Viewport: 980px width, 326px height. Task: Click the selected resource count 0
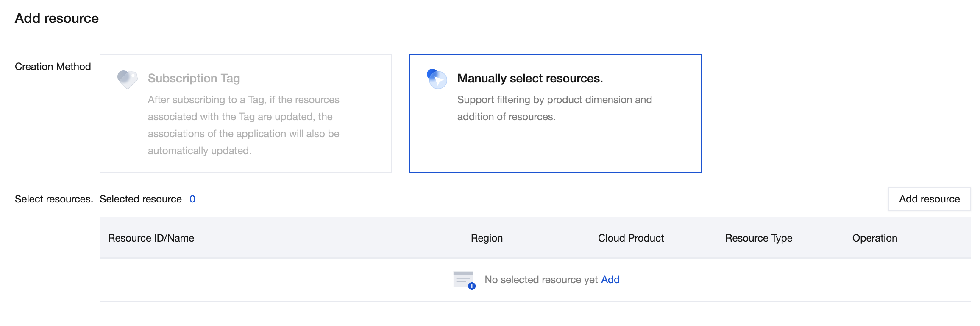[192, 199]
